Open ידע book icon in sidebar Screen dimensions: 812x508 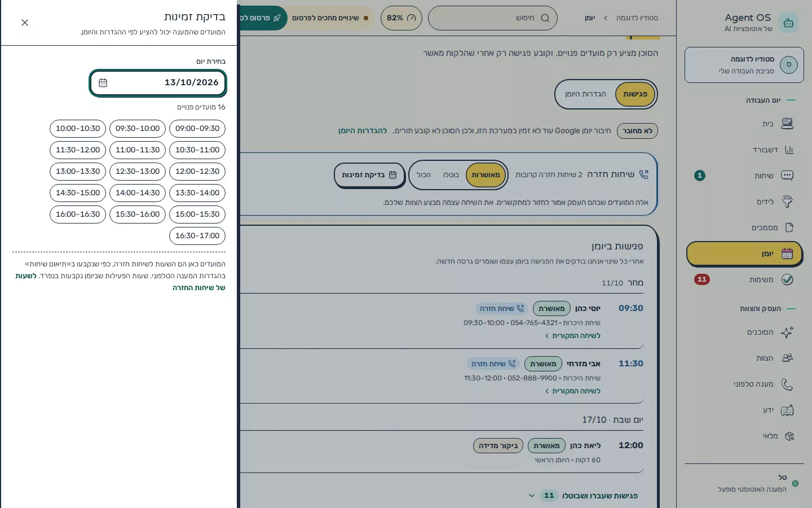[x=787, y=410]
